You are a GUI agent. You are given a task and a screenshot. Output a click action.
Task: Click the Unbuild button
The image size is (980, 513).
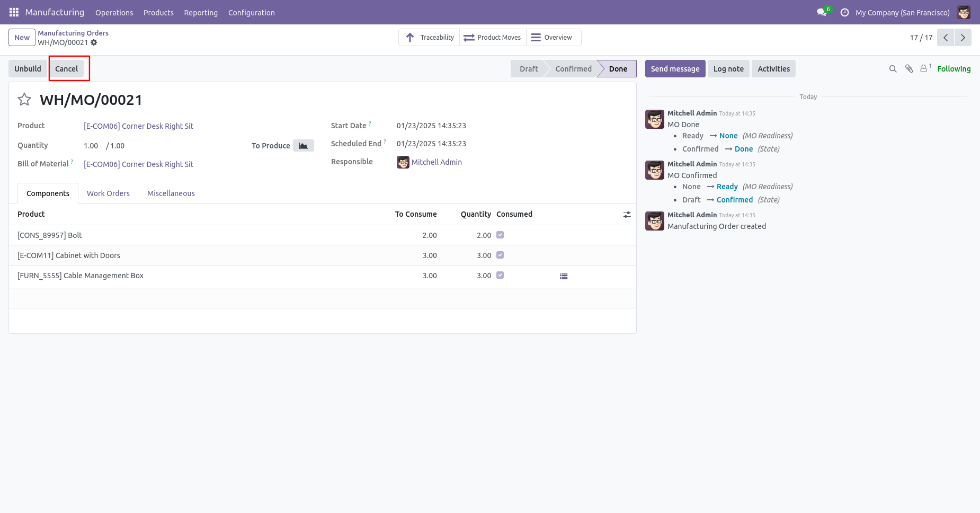tap(28, 69)
